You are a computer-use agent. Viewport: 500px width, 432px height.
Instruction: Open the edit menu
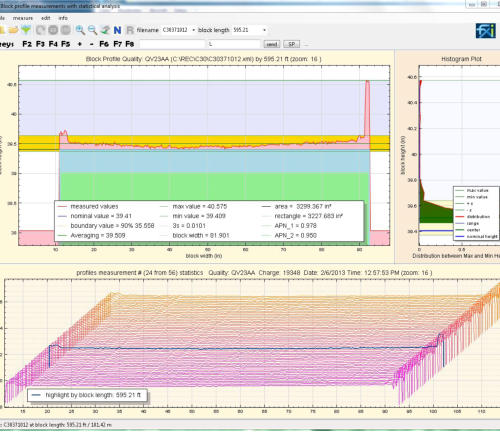(46, 18)
